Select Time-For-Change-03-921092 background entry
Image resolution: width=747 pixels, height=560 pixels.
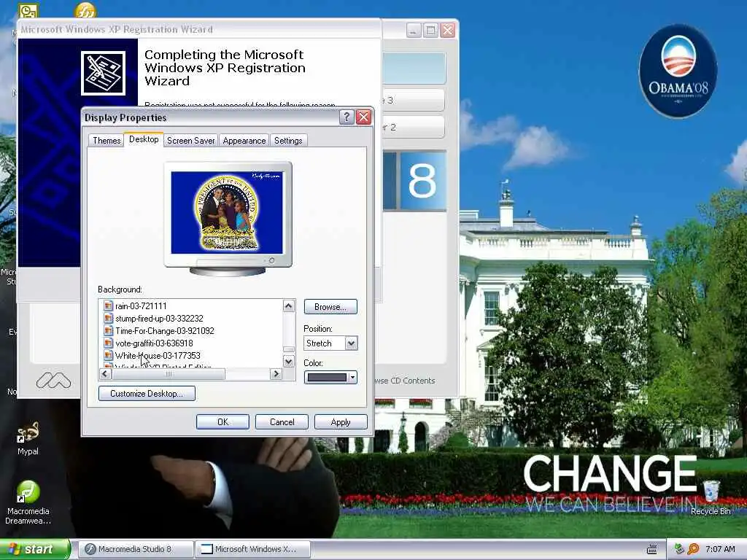point(164,330)
